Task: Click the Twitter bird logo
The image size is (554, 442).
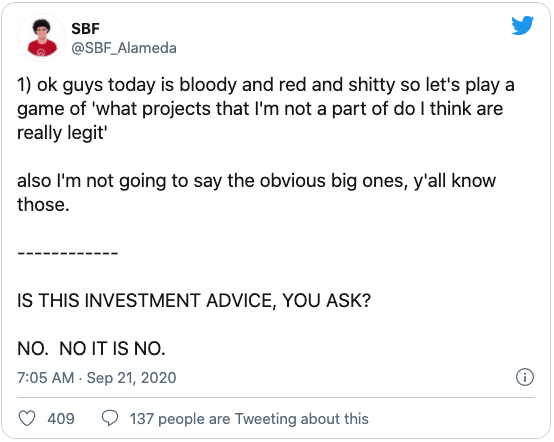Action: 523,25
